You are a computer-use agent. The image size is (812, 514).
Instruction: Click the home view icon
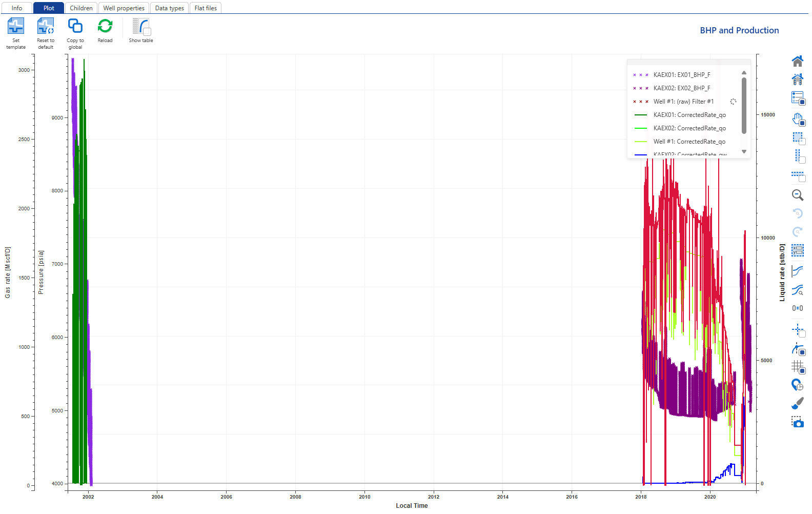(797, 62)
